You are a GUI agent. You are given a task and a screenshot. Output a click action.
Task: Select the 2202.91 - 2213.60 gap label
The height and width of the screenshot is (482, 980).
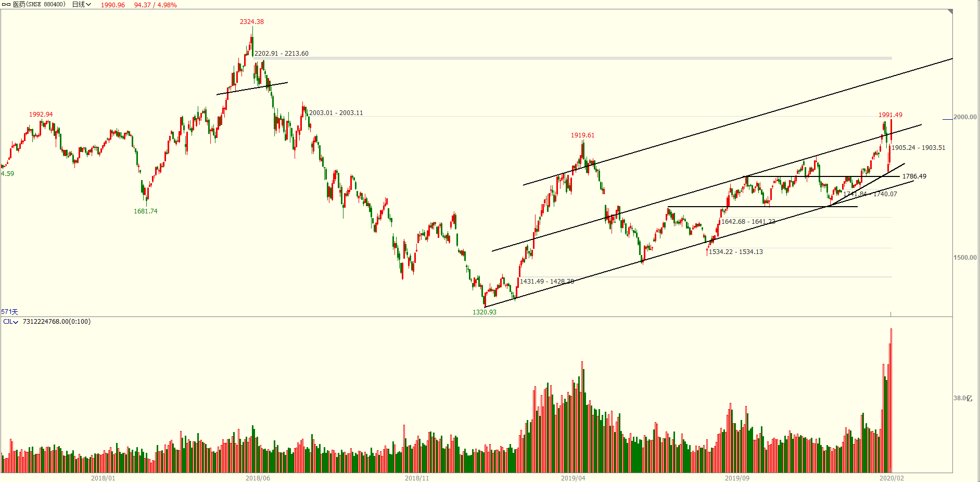(282, 54)
